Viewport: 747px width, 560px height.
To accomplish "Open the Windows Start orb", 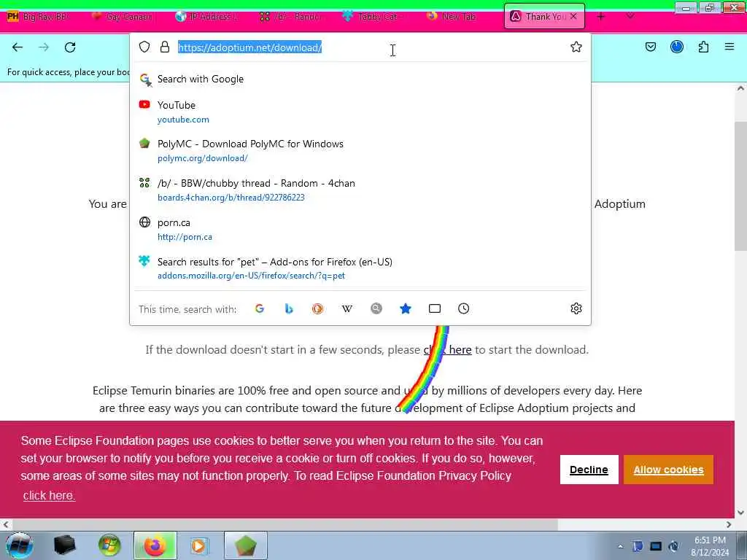I will [x=19, y=545].
